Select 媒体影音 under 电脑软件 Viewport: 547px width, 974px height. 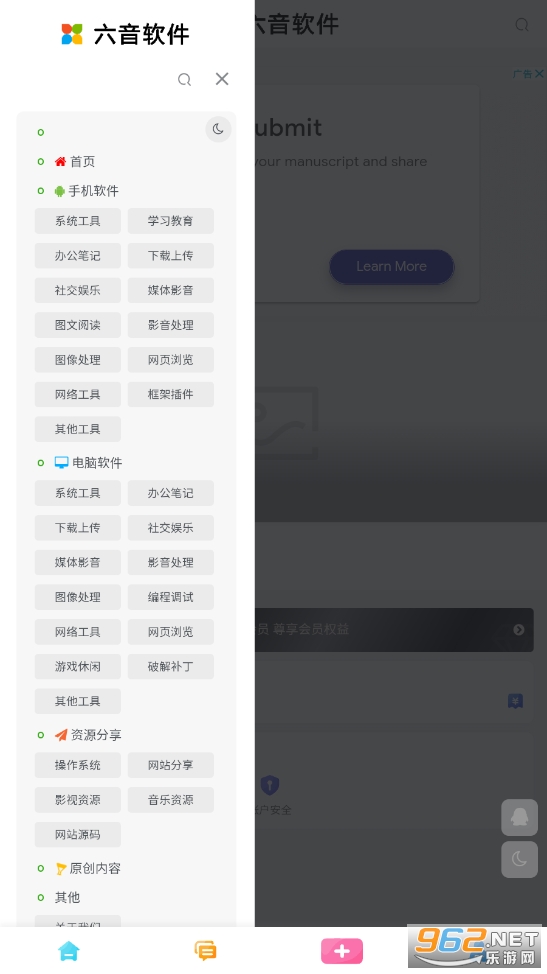pos(78,563)
